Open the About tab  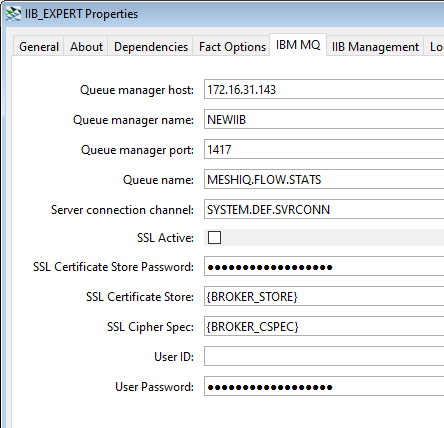[86, 47]
